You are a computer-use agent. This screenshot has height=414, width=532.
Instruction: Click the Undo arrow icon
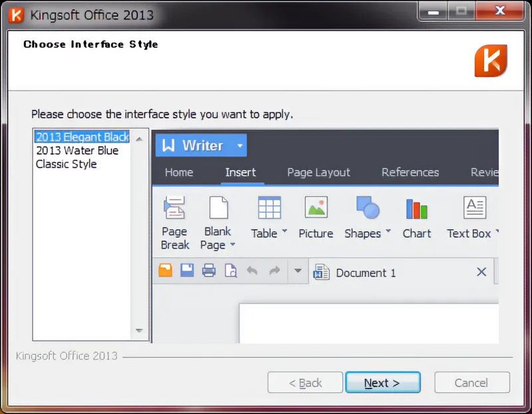[x=252, y=271]
